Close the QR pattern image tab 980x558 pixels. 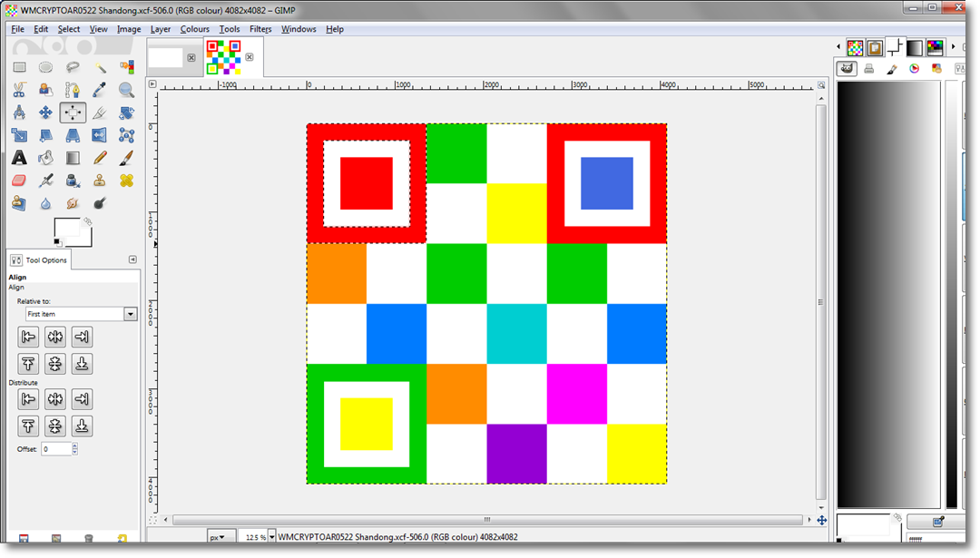[250, 57]
